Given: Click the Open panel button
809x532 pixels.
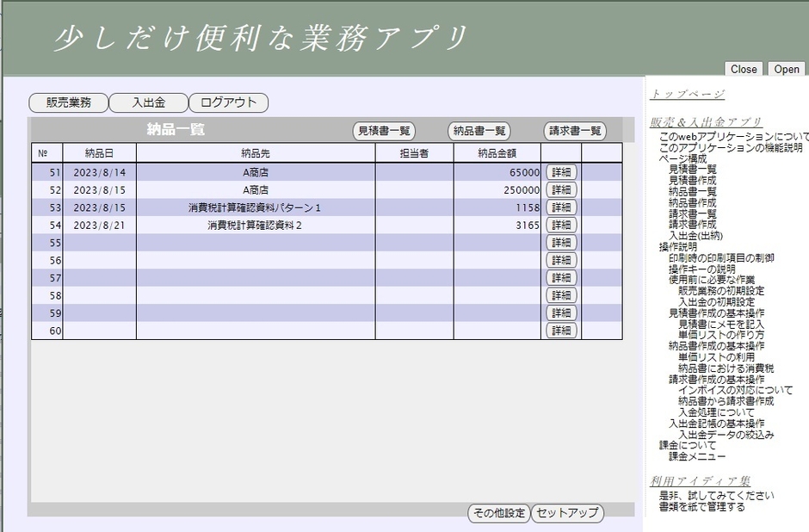Looking at the screenshot, I should point(787,70).
